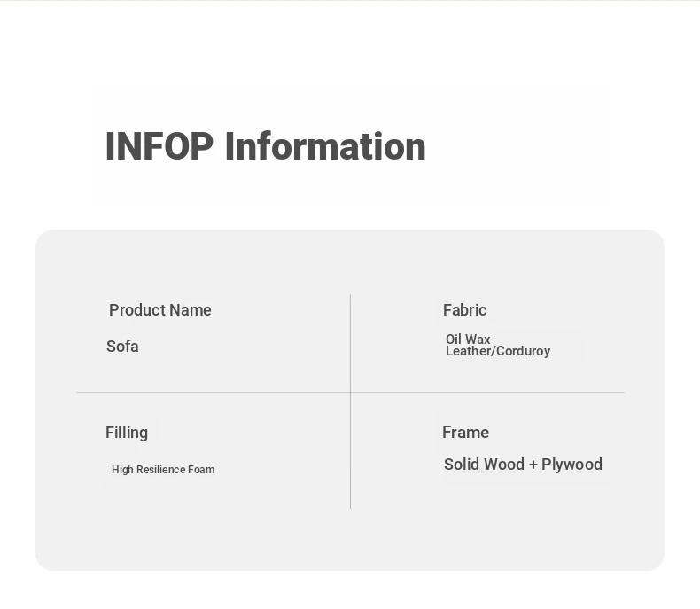Click the Sofa value text

pyautogui.click(x=122, y=347)
